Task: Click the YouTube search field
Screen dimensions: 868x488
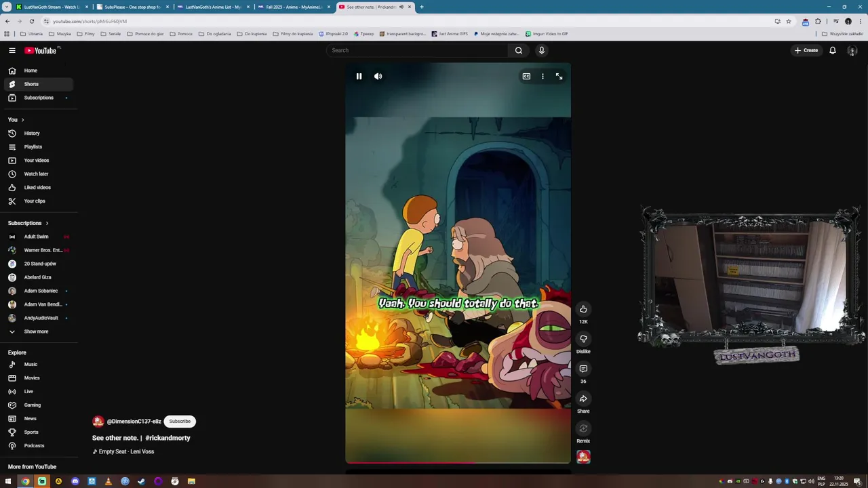Action: coord(417,50)
